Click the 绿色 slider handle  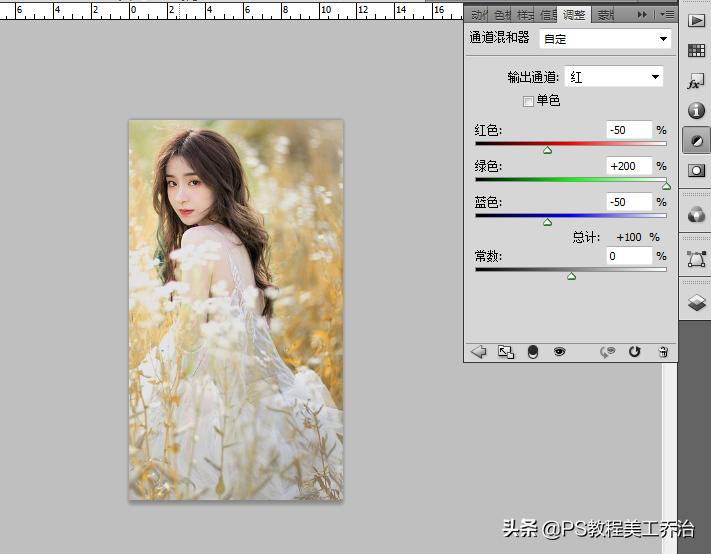coord(666,186)
